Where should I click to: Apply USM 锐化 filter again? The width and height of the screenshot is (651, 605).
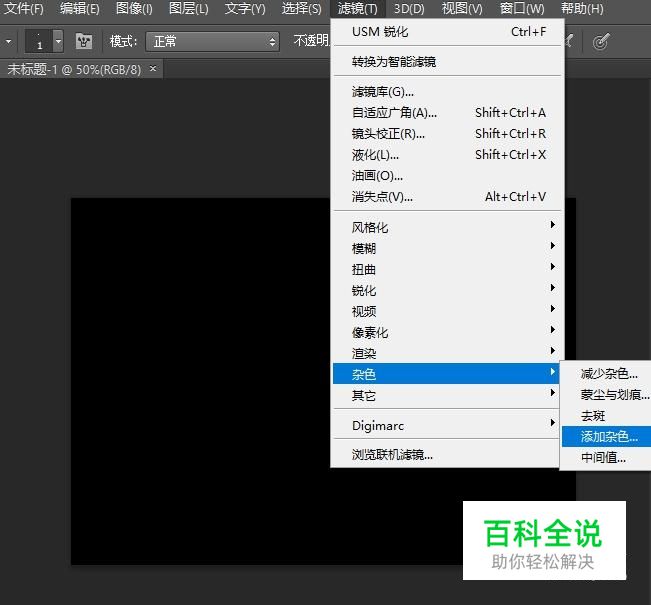coord(448,32)
